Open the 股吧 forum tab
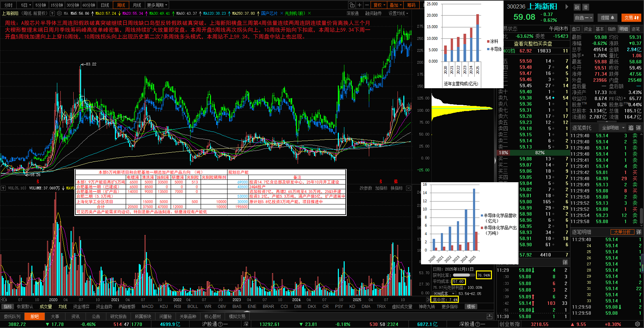This screenshot has height=328, width=644. [35, 316]
